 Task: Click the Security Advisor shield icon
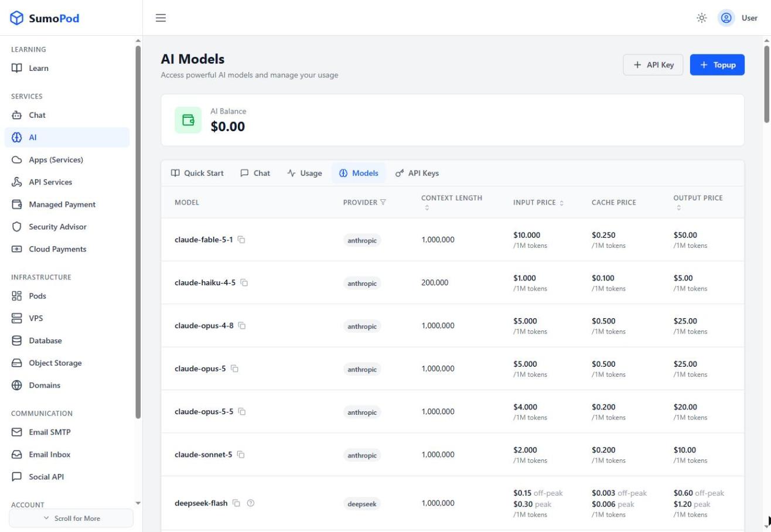(17, 227)
